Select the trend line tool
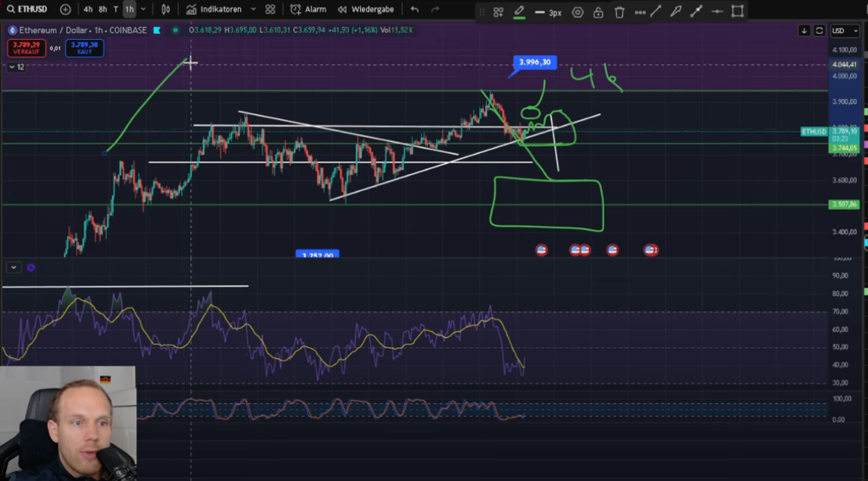Screen dimensions: 868x481 (x=655, y=11)
